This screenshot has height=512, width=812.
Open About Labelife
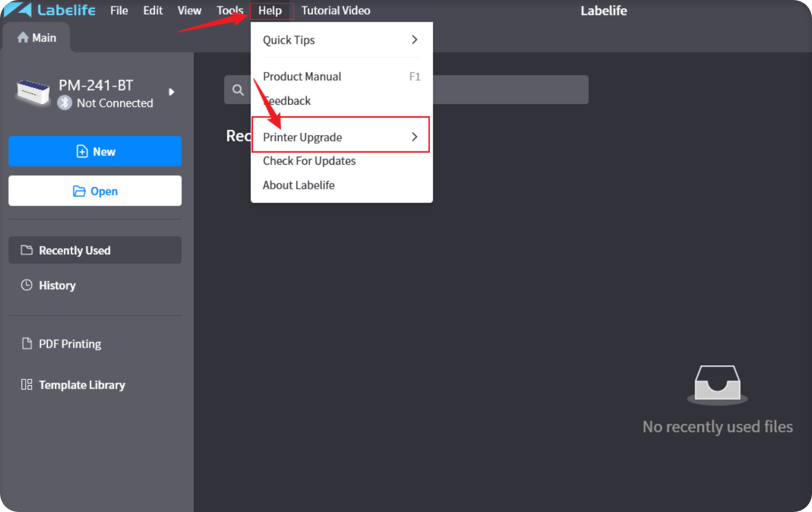click(342, 185)
